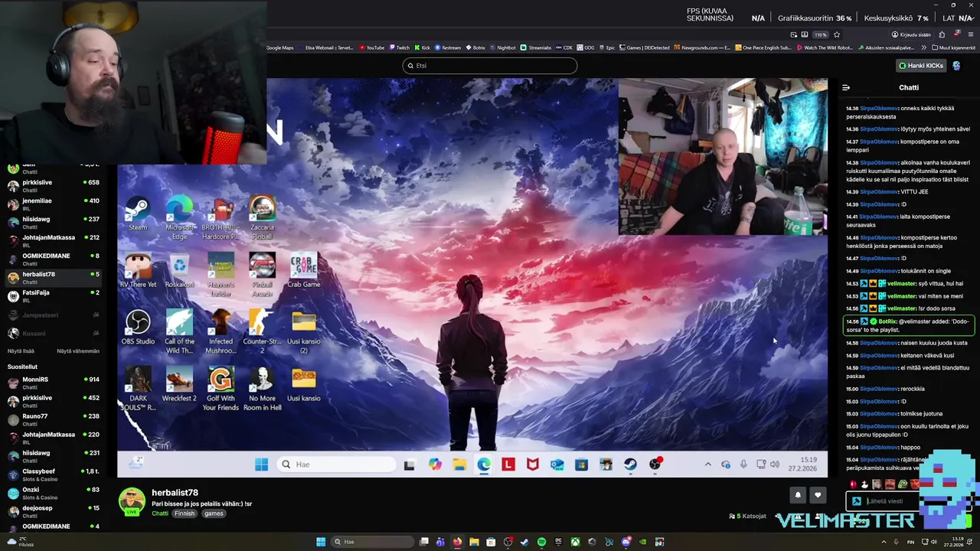Open the FatsiFaija followed channel
Viewport: 980px width, 551px height.
pyautogui.click(x=54, y=295)
